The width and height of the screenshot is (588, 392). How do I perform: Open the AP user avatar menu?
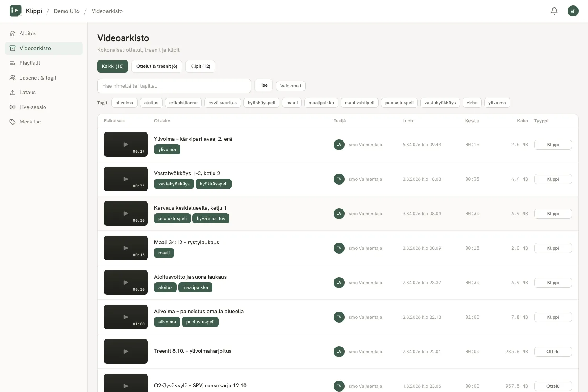coord(573,11)
